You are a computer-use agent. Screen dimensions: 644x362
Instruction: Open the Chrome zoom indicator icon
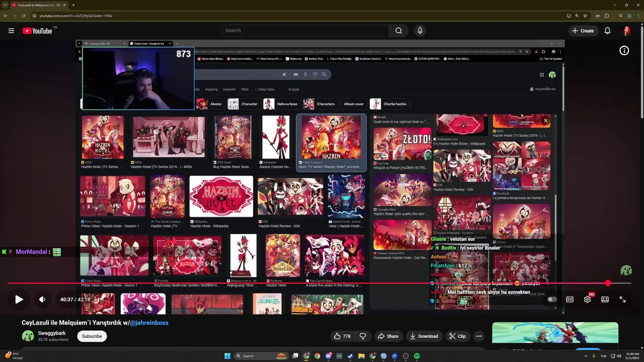[577, 16]
